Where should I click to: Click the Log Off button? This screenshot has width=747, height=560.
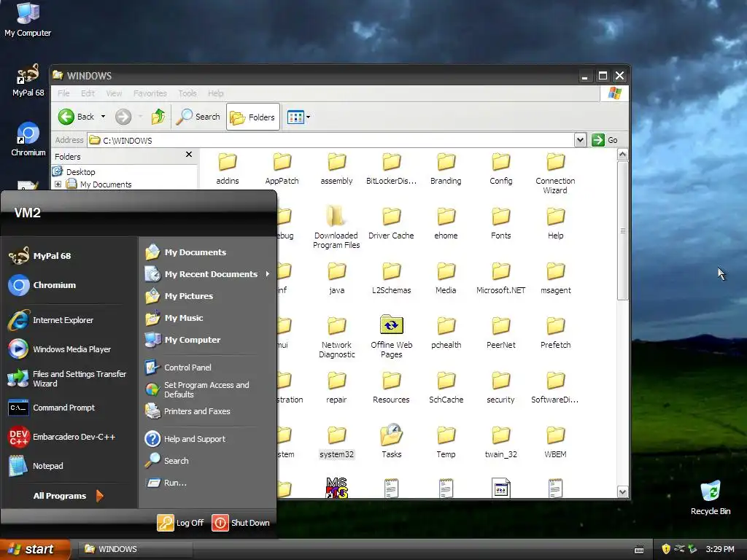click(181, 522)
